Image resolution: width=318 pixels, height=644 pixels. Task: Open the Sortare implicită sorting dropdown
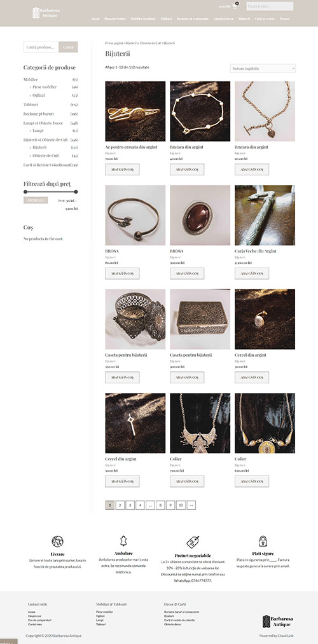tap(263, 69)
